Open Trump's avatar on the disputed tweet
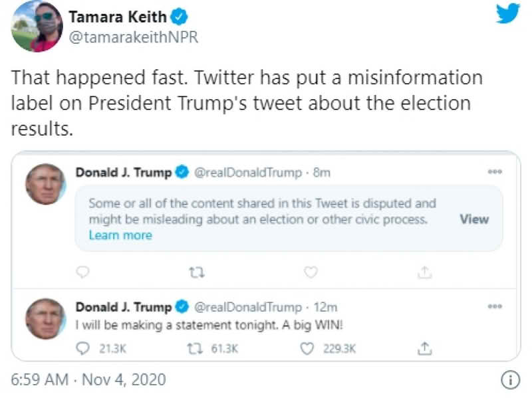 pyautogui.click(x=45, y=184)
